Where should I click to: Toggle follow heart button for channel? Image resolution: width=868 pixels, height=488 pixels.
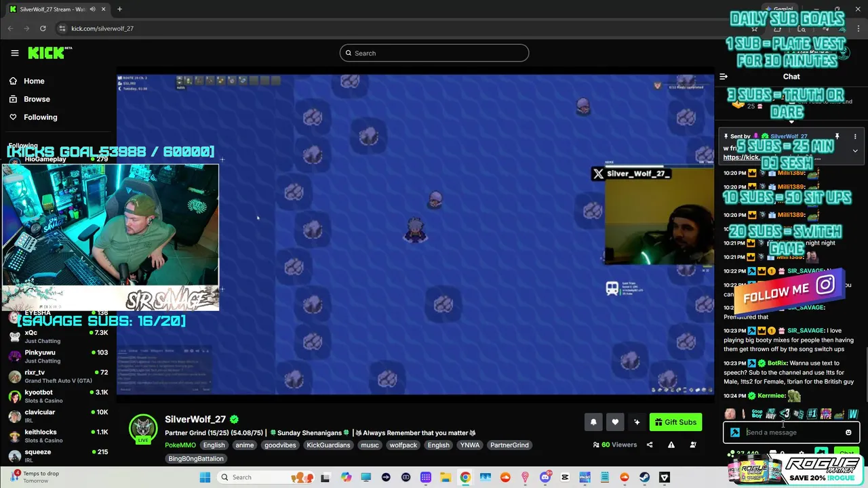tap(615, 422)
